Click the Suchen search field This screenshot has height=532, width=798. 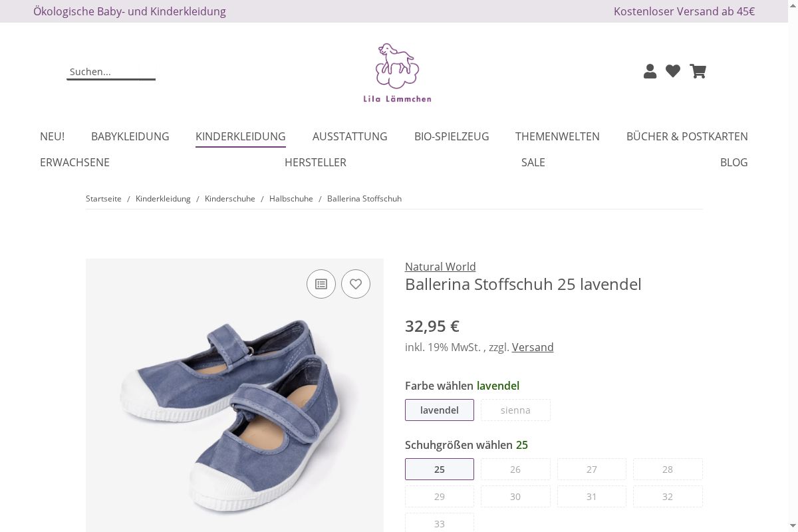coord(110,72)
